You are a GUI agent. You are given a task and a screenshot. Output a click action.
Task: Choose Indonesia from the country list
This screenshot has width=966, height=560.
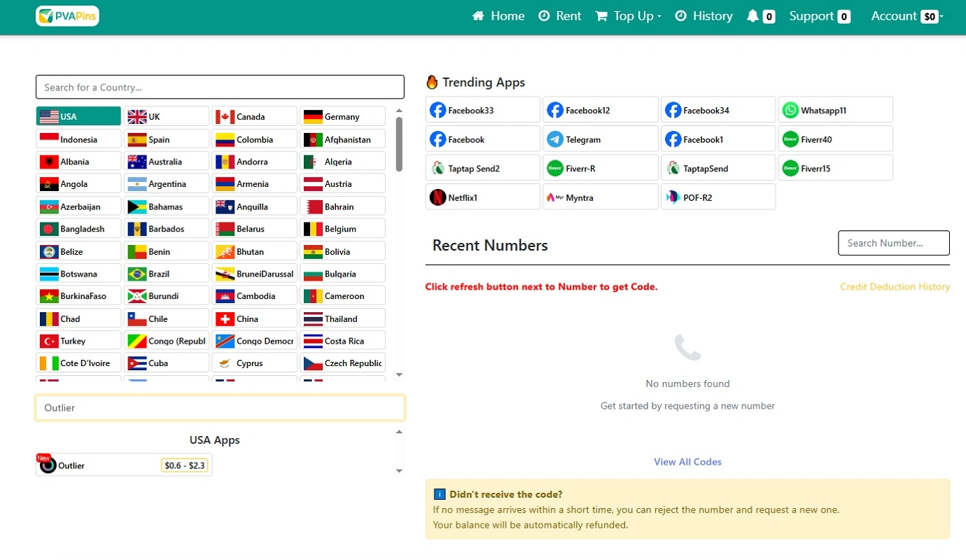point(78,139)
